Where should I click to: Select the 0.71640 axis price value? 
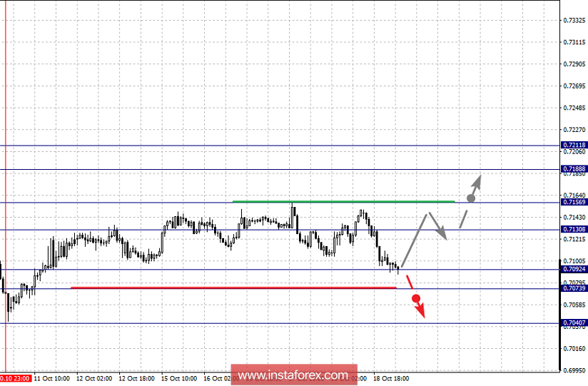point(574,195)
